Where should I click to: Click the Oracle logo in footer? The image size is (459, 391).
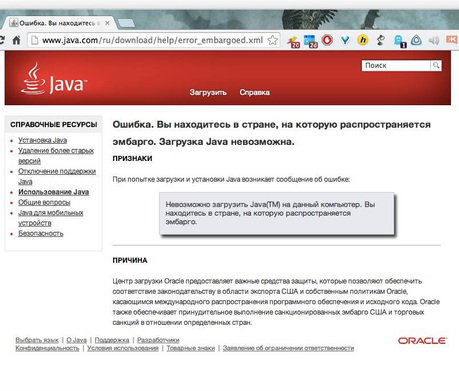click(422, 341)
